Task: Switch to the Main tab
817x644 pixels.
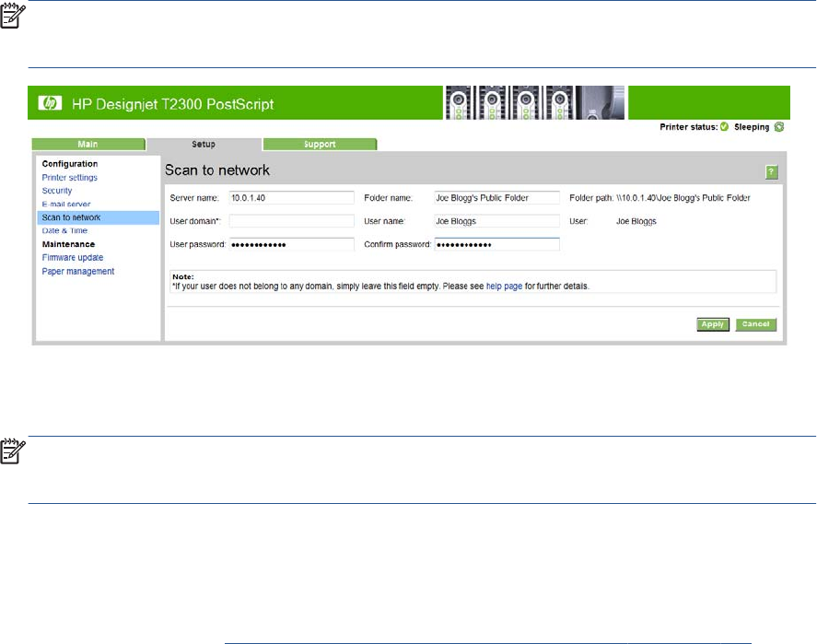Action: (88, 145)
